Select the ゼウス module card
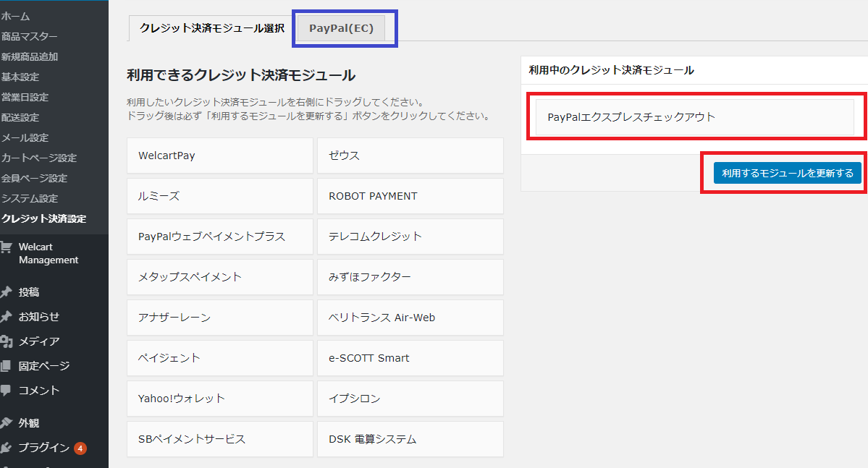868x468 pixels. pos(410,156)
